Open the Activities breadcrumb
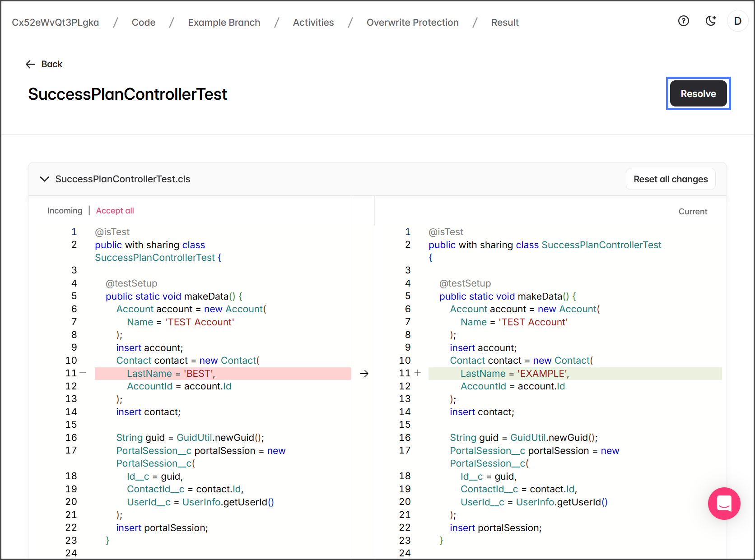Viewport: 755px width, 560px height. 313,23
